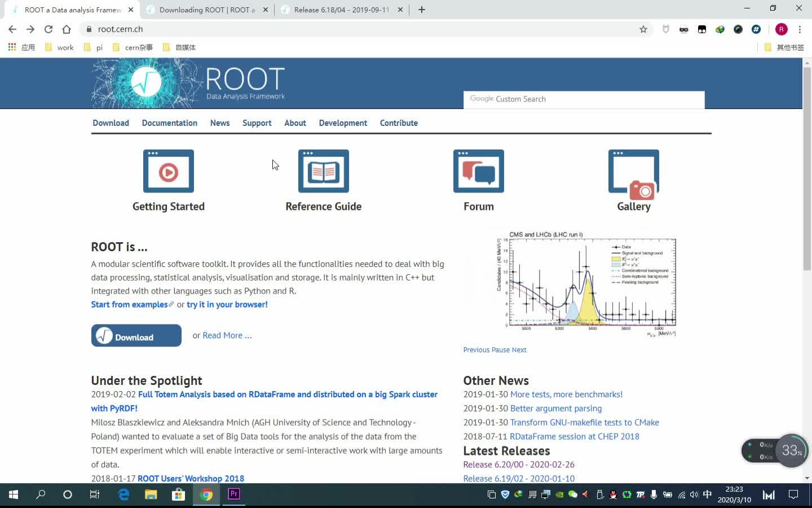Viewport: 812px width, 508px height.
Task: Open Better argument parsing news link
Action: click(x=556, y=409)
